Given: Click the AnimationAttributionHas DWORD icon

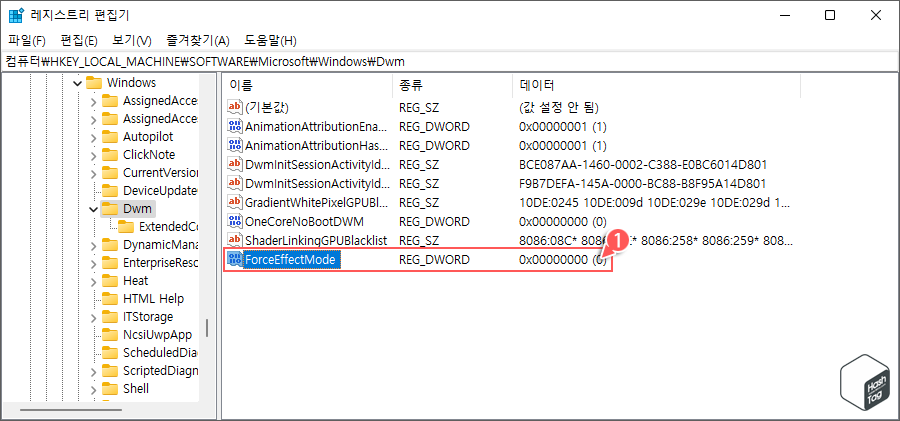Looking at the screenshot, I should 235,145.
